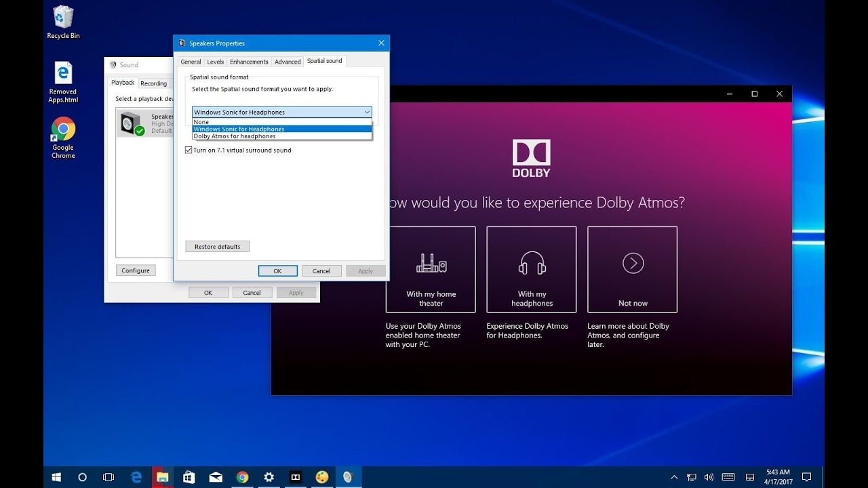Click the Dolby logo in the app
The width and height of the screenshot is (868, 488).
[x=531, y=158]
